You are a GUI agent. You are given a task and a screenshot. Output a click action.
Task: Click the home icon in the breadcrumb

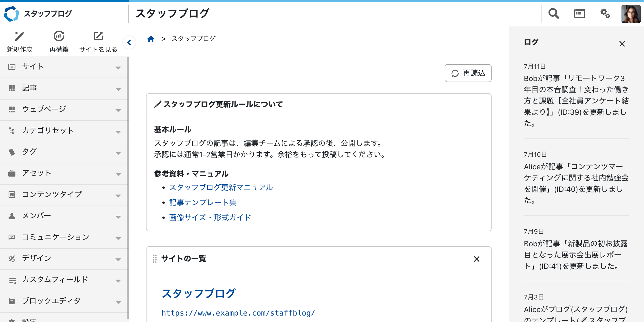point(151,39)
